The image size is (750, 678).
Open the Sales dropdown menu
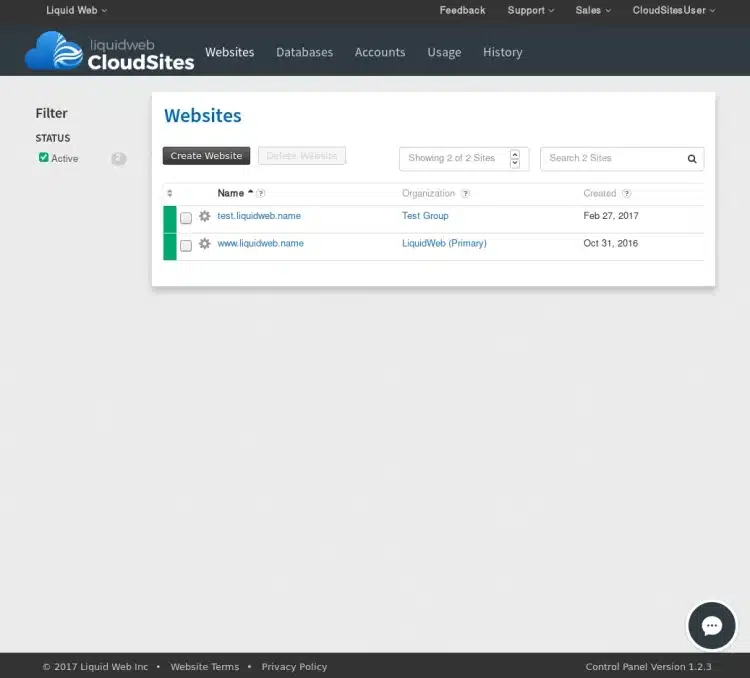[593, 10]
